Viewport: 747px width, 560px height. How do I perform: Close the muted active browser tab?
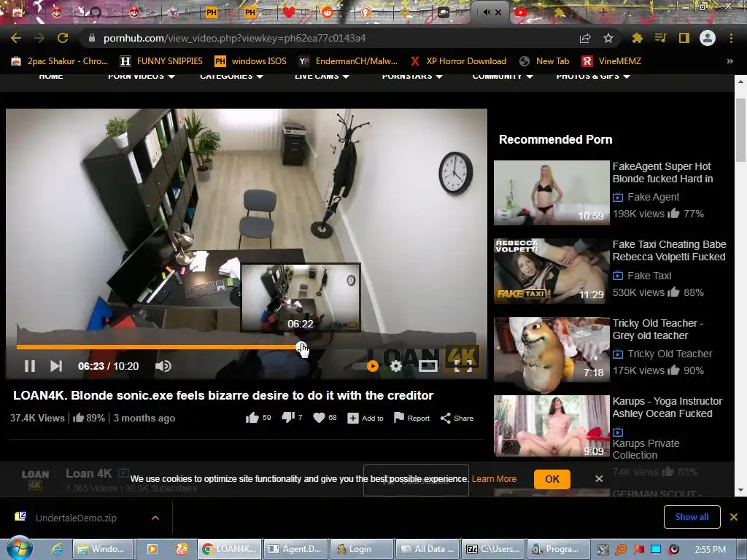[498, 12]
